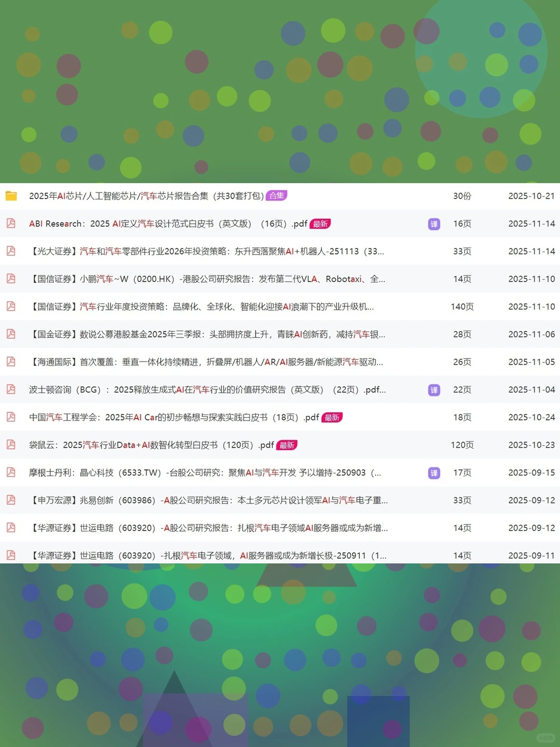560x747 pixels.
Task: Click the 最新 badge on the ABI Research row
Action: point(319,224)
